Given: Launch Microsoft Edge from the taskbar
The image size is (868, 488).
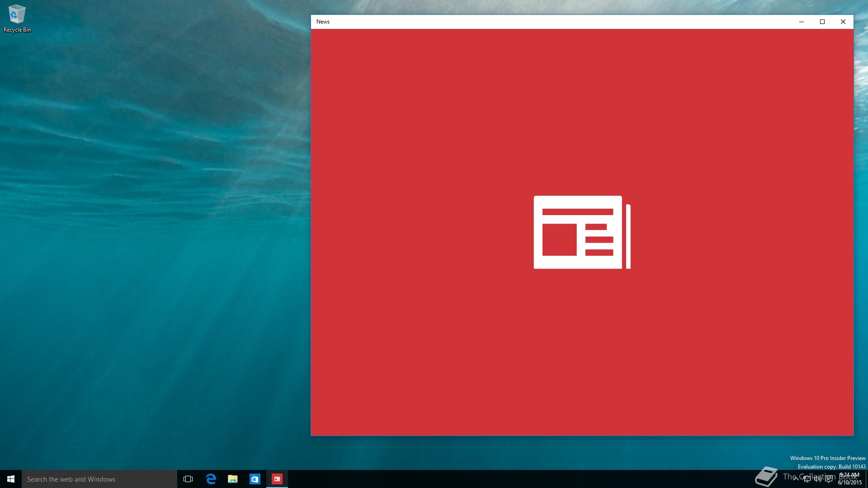Looking at the screenshot, I should pos(211,479).
